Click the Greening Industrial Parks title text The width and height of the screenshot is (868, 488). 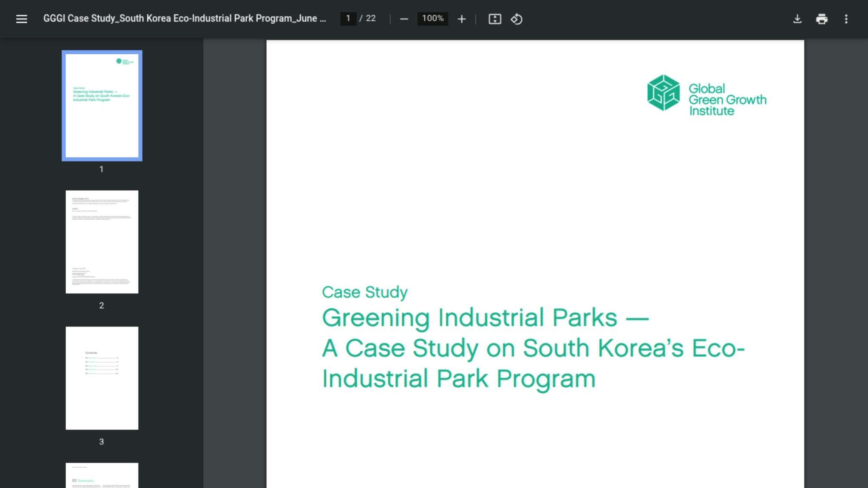pos(485,317)
